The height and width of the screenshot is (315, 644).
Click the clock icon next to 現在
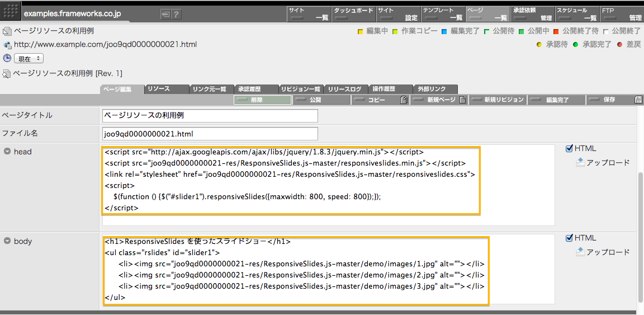tap(7, 58)
